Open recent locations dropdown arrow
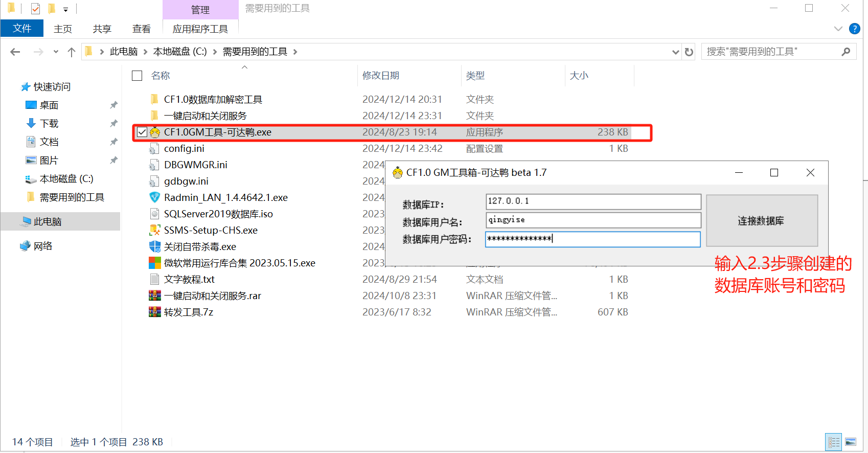This screenshot has height=453, width=868. coord(56,52)
